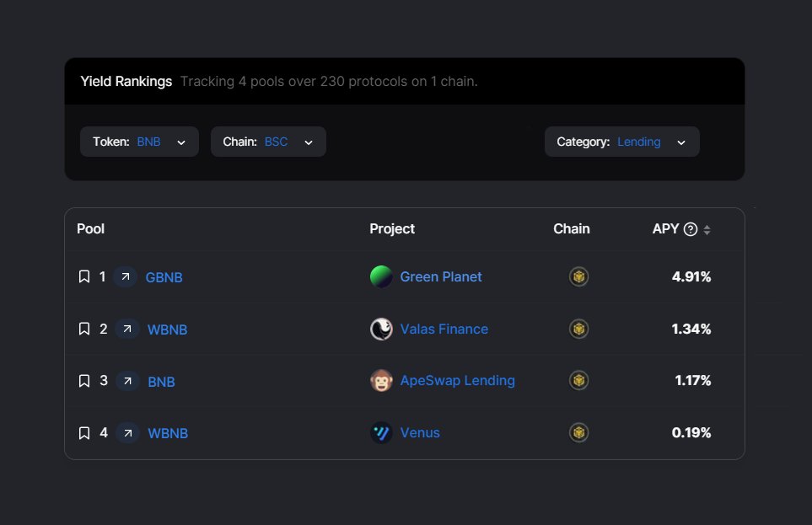Viewport: 812px width, 525px height.
Task: Sort table using APY sort arrows
Action: pos(707,229)
